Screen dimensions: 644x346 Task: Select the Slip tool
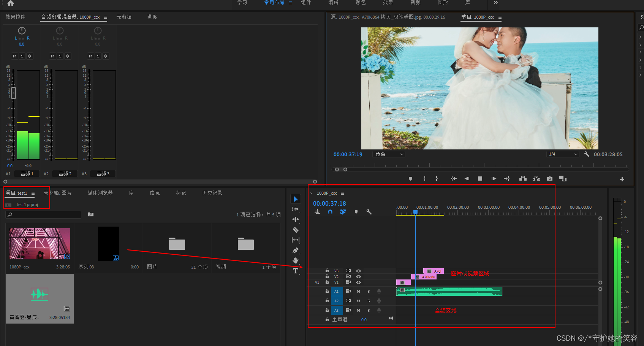coord(296,240)
